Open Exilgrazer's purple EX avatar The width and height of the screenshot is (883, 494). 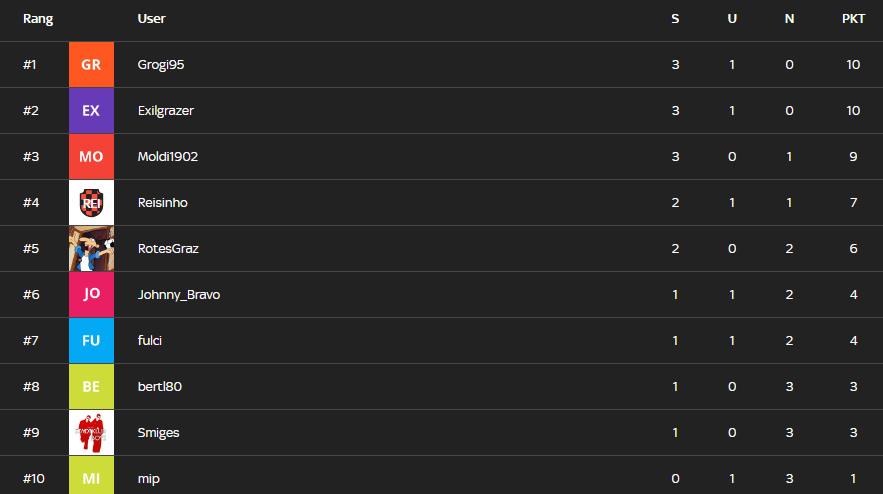click(x=91, y=111)
